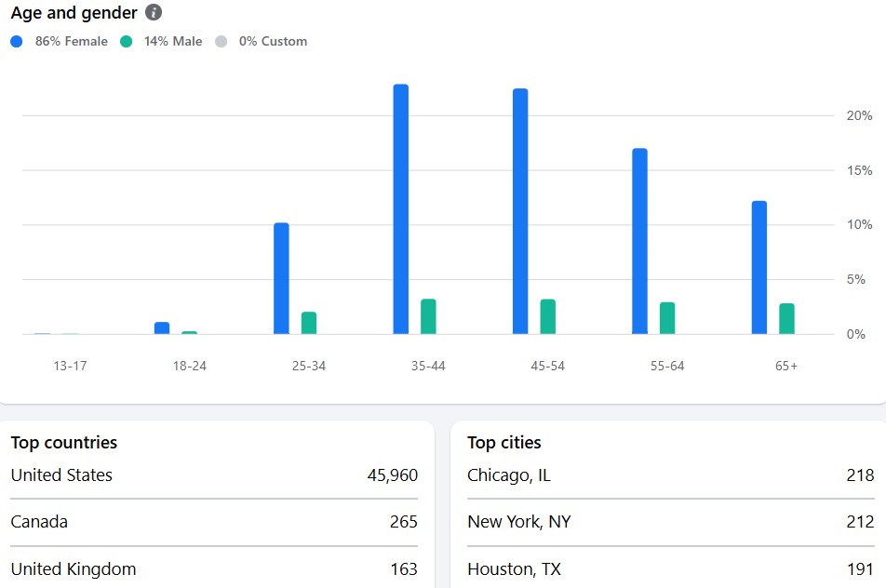The width and height of the screenshot is (886, 588).
Task: Select the New York, NY city row
Action: [x=670, y=522]
